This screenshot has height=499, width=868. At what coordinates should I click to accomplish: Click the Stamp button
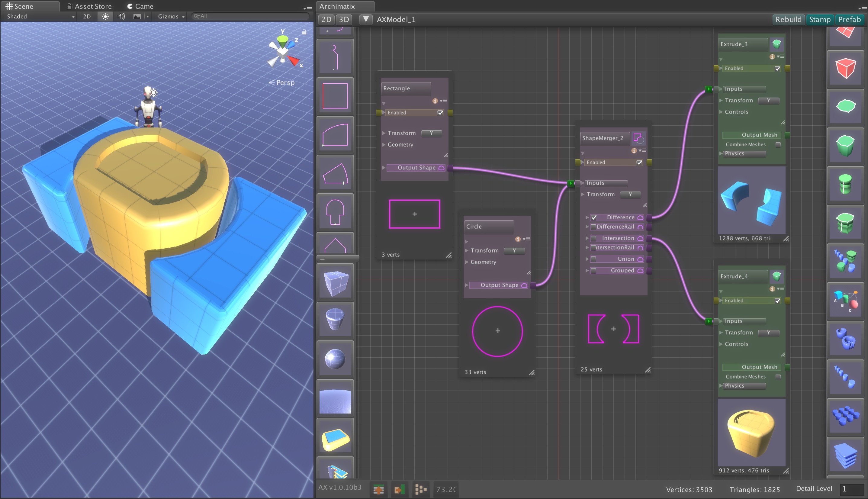pyautogui.click(x=820, y=20)
